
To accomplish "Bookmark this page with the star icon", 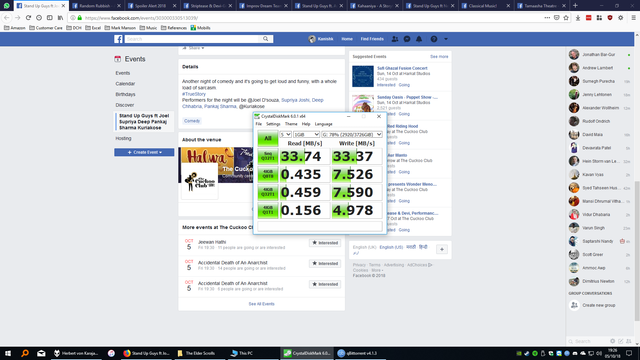I will (566, 18).
